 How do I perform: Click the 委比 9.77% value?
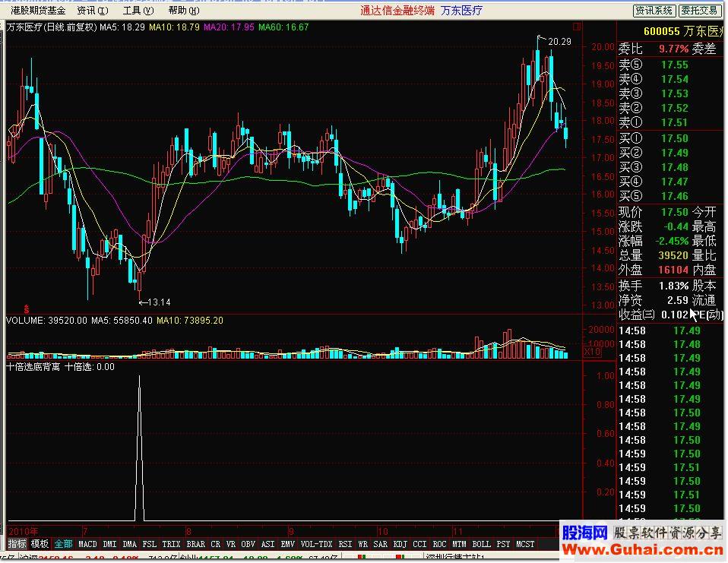(673, 49)
